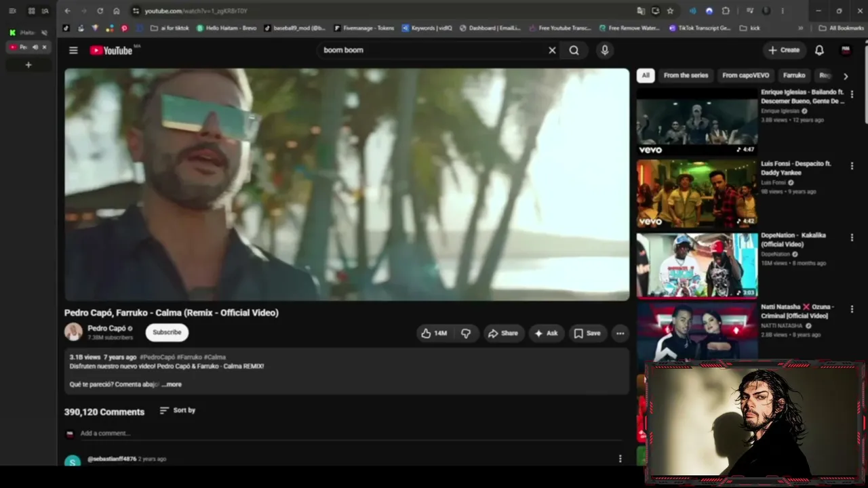Open the browser three-dot menu

pyautogui.click(x=783, y=11)
